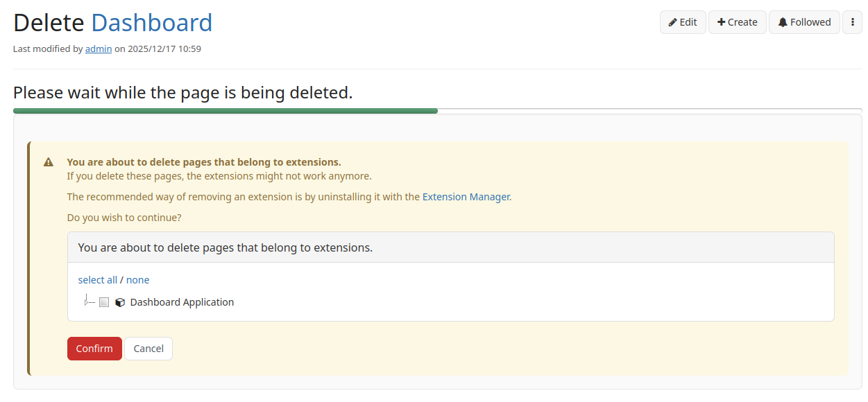Click the package icon beside Dashboard Application
Viewport: 868px width, 402px height.
(120, 302)
